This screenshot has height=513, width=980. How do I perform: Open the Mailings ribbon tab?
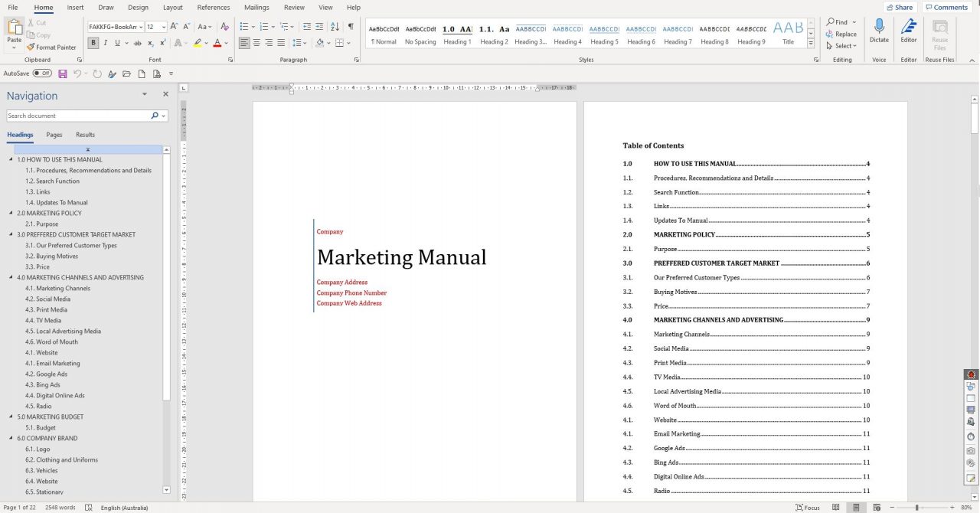click(256, 7)
